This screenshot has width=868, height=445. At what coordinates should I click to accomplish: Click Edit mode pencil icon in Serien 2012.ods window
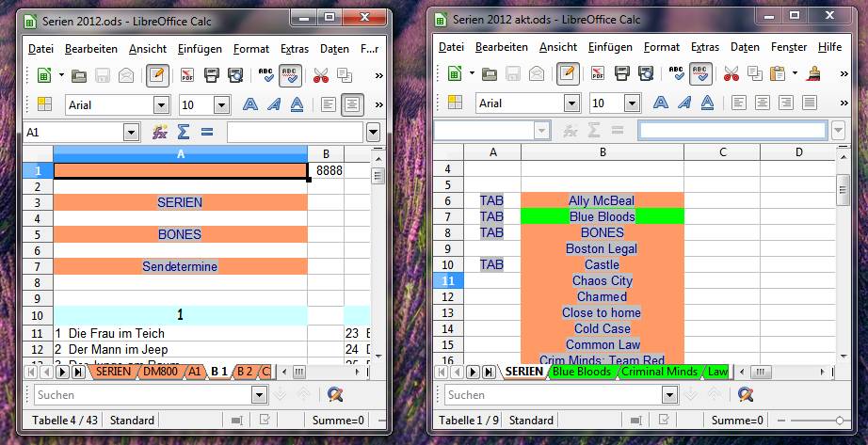point(157,75)
